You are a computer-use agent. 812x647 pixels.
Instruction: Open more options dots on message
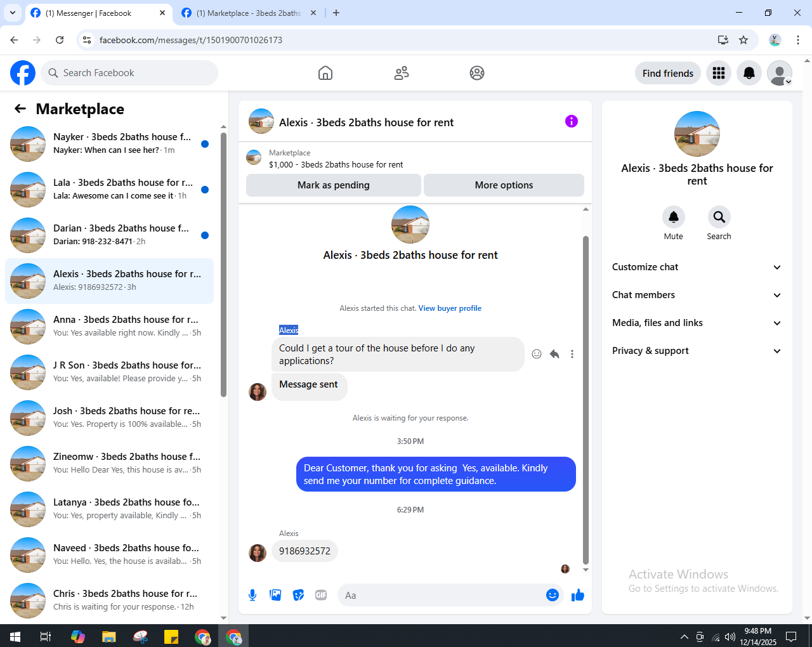(x=572, y=354)
